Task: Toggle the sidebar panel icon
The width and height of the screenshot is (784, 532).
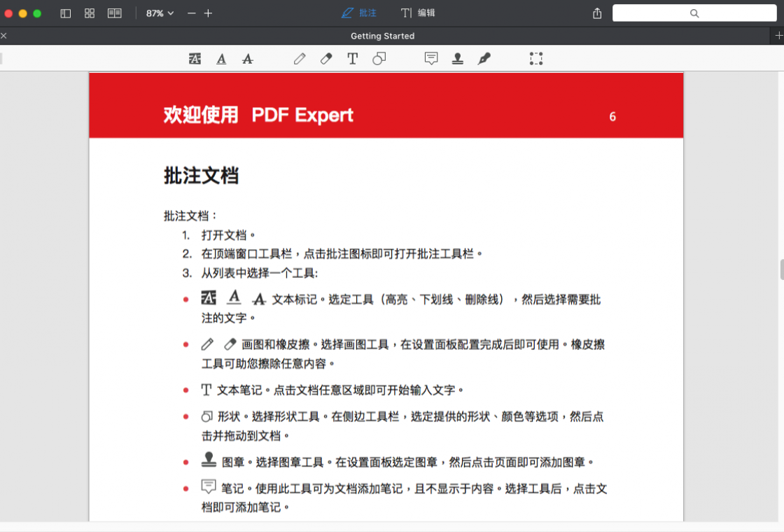Action: tap(66, 13)
